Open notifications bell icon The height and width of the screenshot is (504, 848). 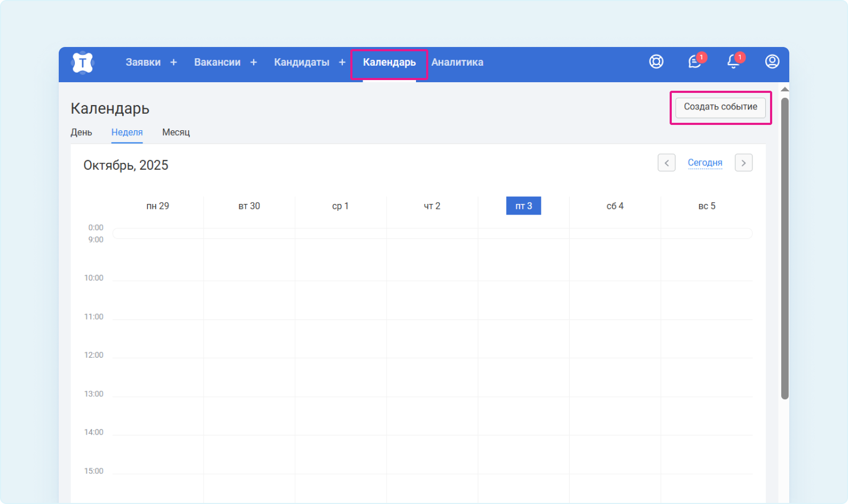734,62
